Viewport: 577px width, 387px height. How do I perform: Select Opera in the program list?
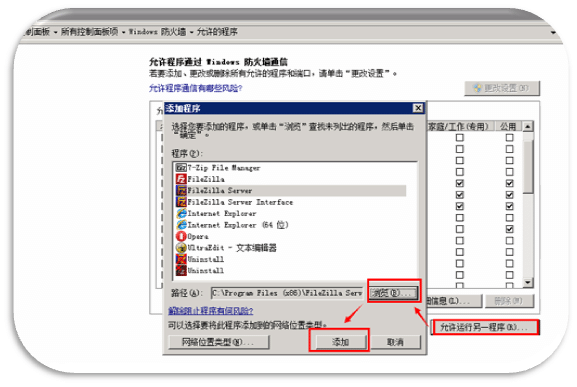(192, 236)
